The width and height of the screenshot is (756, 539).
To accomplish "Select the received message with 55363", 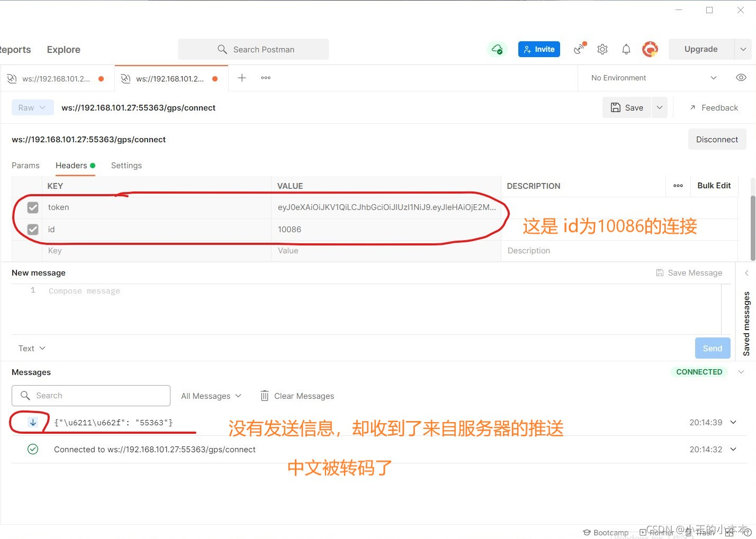I will pyautogui.click(x=113, y=423).
